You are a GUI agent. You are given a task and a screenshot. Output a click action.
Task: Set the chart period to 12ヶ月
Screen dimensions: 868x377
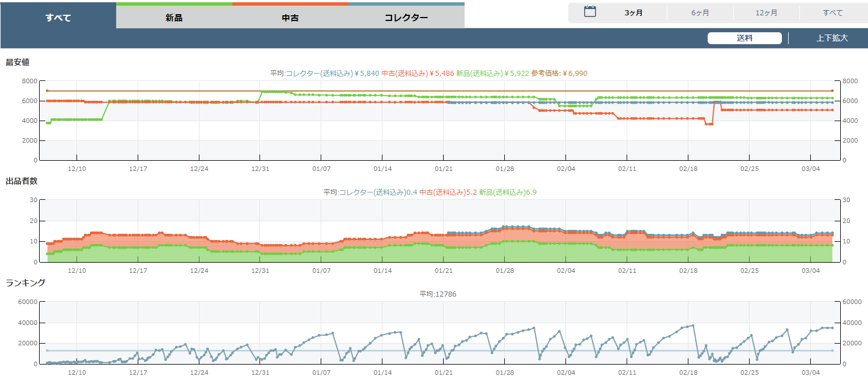(x=766, y=12)
